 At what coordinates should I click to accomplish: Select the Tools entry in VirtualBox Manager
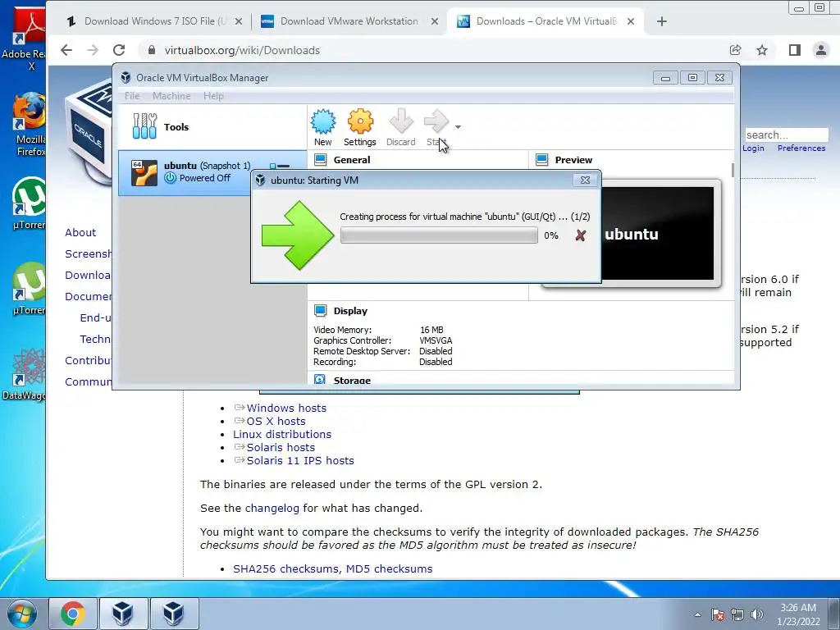[212, 127]
